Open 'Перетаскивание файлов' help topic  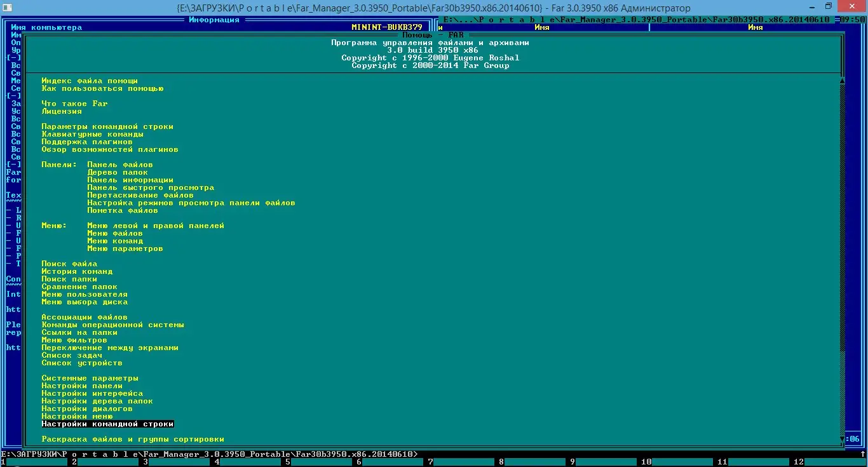pos(140,195)
